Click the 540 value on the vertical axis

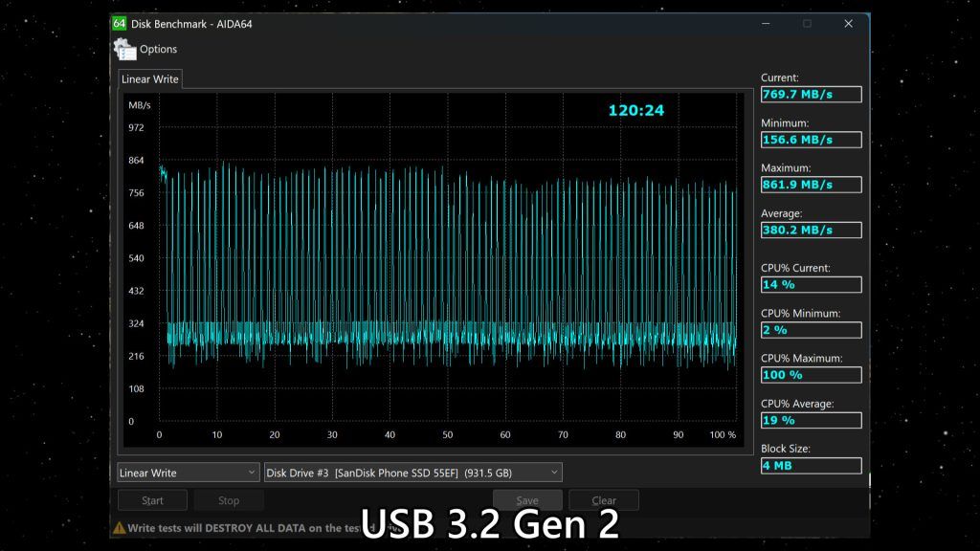tap(136, 258)
